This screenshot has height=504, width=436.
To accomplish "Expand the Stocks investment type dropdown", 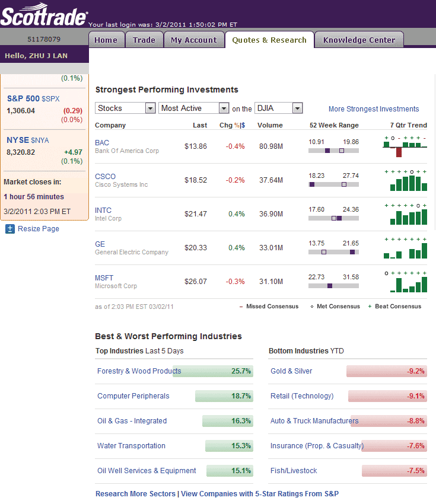I will click(x=125, y=108).
